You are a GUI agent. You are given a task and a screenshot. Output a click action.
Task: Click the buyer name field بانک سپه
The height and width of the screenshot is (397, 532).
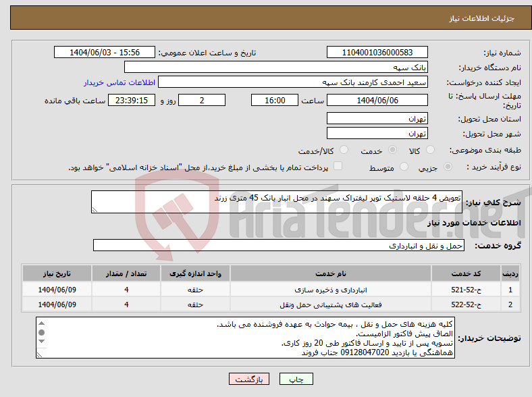276,68
